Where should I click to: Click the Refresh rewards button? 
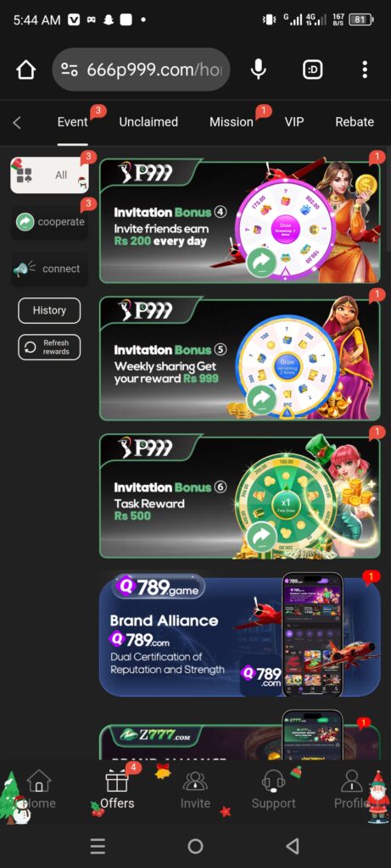coord(49,347)
